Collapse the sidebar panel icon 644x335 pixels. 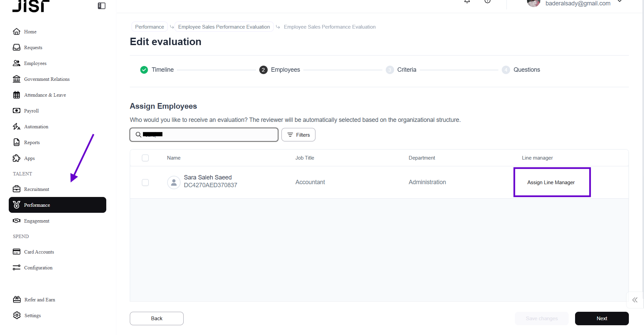pyautogui.click(x=102, y=6)
